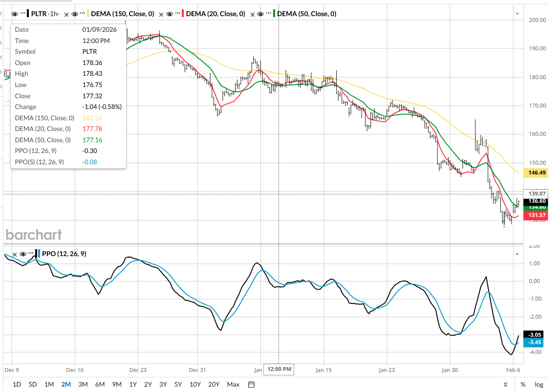
Task: Select the active 2M time range
Action: (x=66, y=384)
